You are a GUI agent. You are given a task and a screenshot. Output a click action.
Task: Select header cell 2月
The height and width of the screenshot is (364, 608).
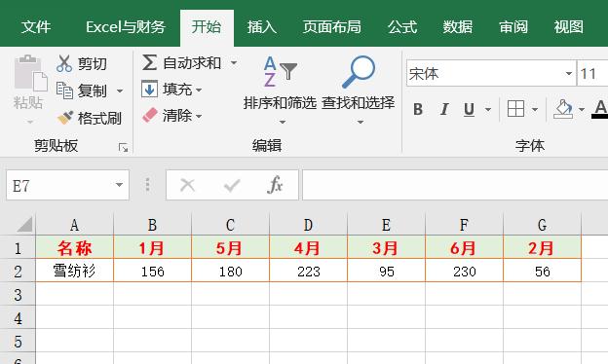click(x=542, y=247)
